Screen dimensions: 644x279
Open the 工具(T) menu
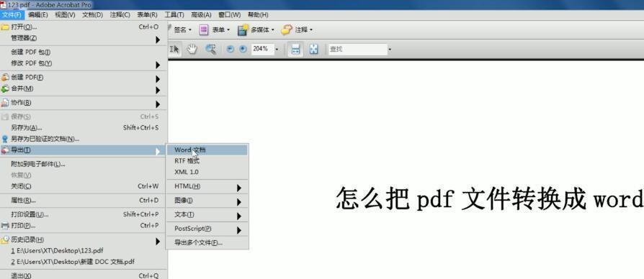(174, 15)
